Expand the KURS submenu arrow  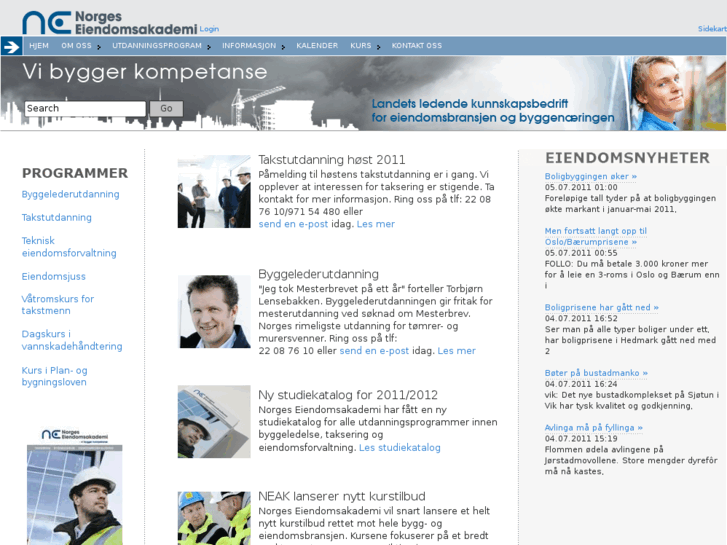[x=379, y=47]
